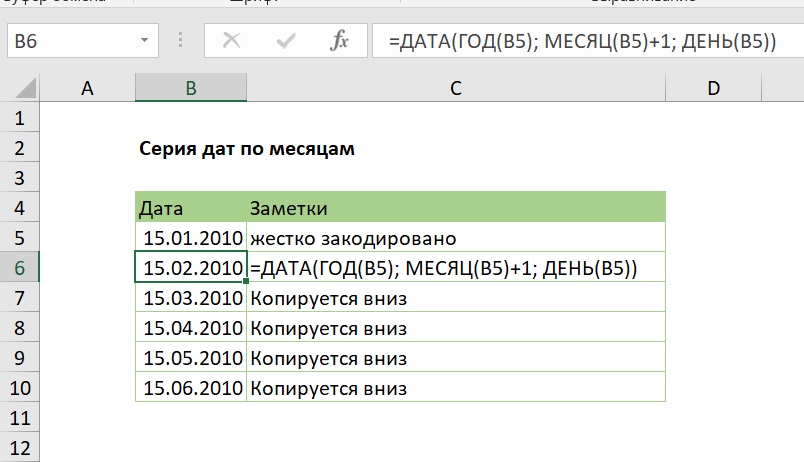Select row 6 header
The height and width of the screenshot is (462, 804).
[x=19, y=267]
